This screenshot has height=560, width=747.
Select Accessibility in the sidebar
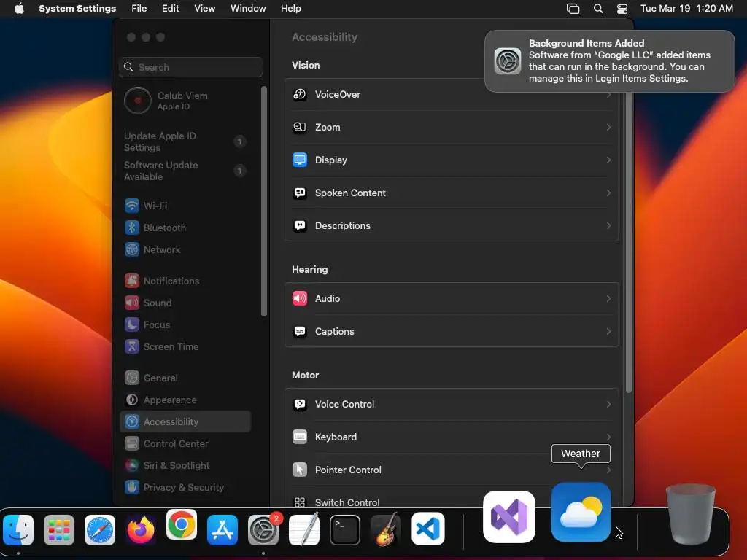185,422
